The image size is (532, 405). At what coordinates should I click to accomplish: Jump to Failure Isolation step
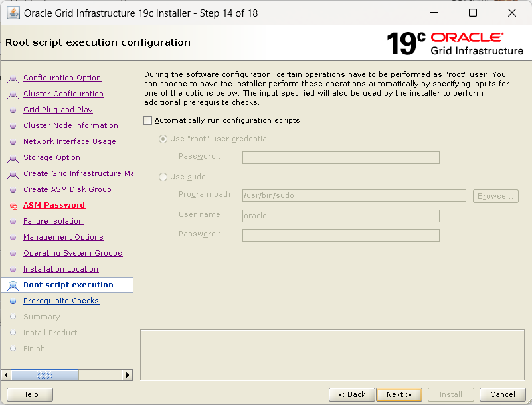coord(53,221)
